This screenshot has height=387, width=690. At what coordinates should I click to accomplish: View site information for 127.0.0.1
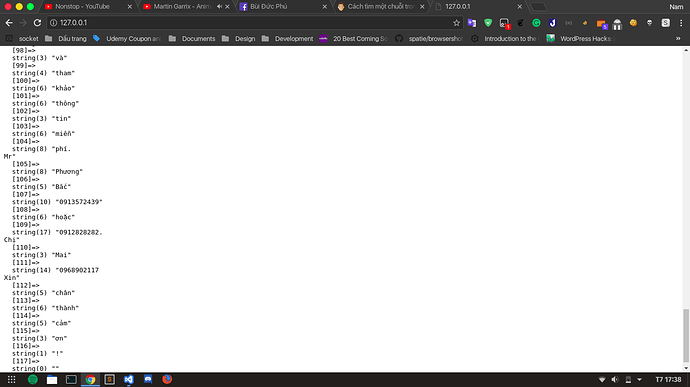tap(53, 23)
